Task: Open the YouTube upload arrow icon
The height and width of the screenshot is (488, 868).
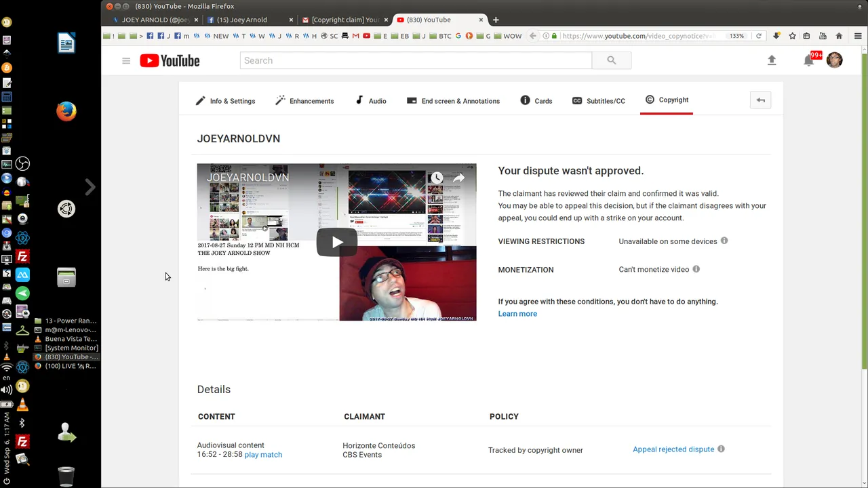Action: tap(771, 60)
